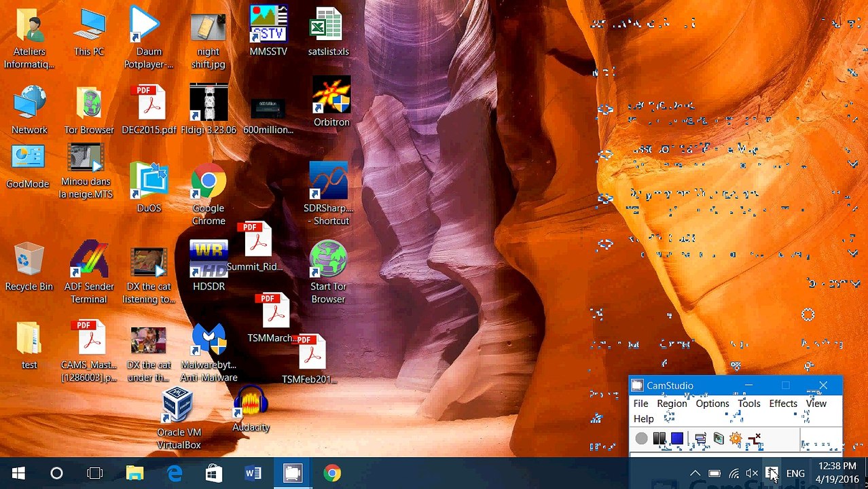Select the SDRSharp Shortcut icon
The width and height of the screenshot is (868, 489).
[x=328, y=194]
